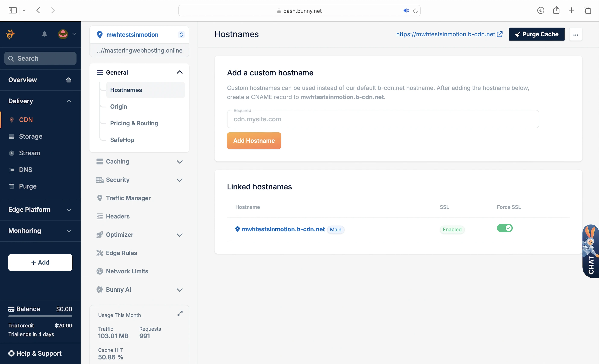Click the orange Add Hostname button
599x364 pixels.
254,141
